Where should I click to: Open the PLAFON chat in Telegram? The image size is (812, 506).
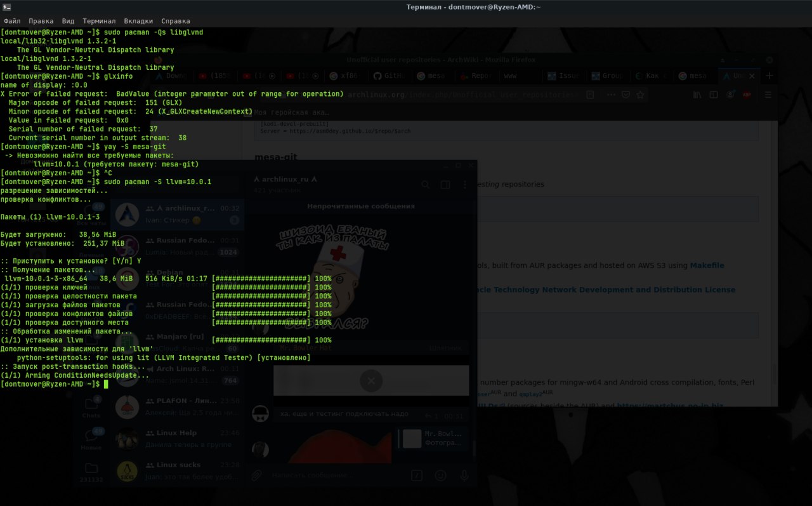click(178, 406)
